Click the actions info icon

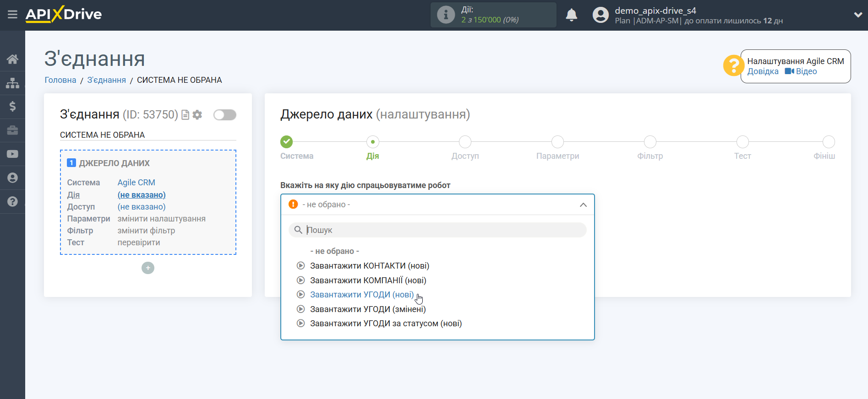(446, 15)
